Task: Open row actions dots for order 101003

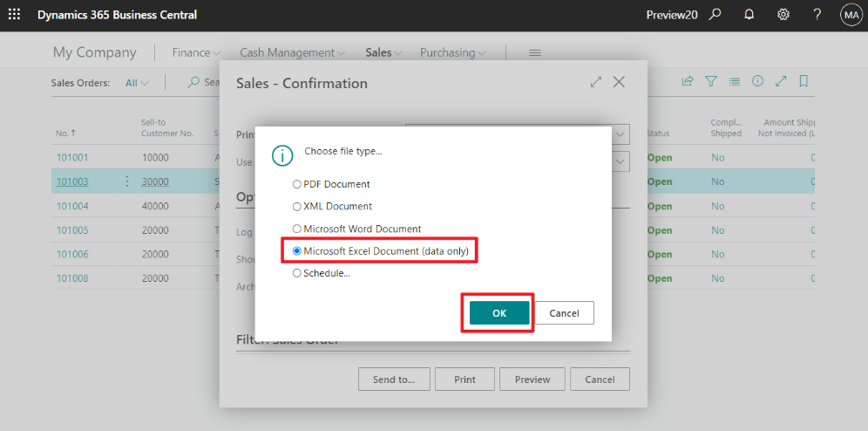Action: pyautogui.click(x=126, y=181)
